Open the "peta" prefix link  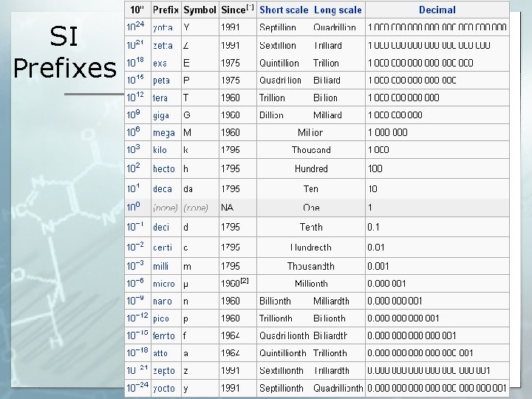coord(161,81)
